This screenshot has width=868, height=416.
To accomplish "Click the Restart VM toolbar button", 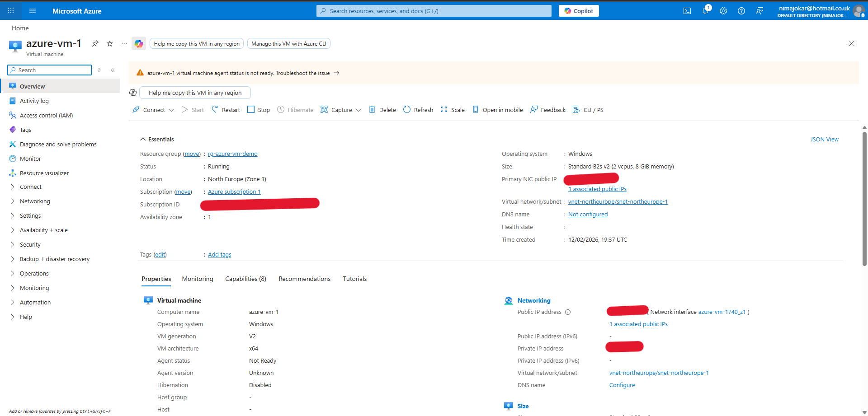I will [226, 110].
